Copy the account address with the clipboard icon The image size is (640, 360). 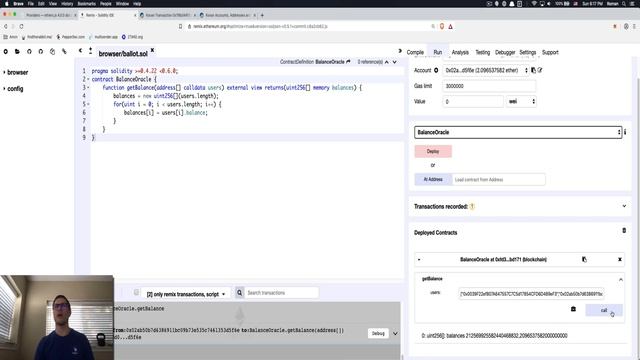click(x=533, y=70)
